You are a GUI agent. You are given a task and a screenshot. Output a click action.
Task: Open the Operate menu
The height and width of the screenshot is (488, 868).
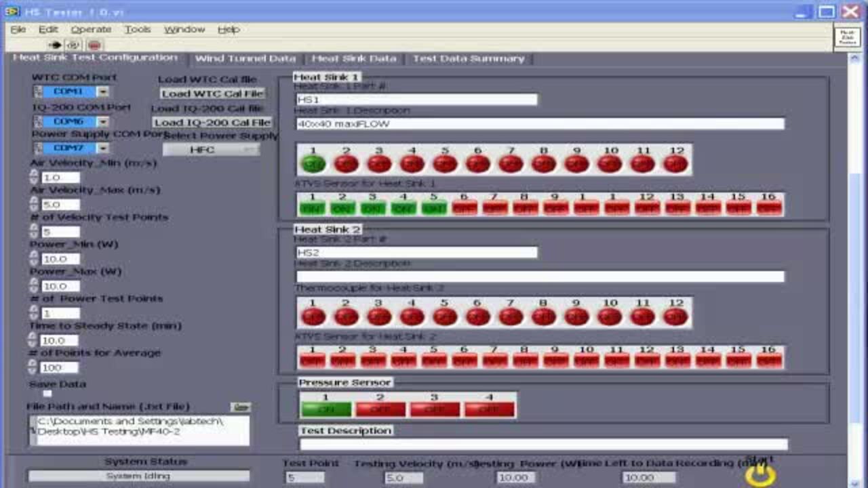tap(91, 29)
